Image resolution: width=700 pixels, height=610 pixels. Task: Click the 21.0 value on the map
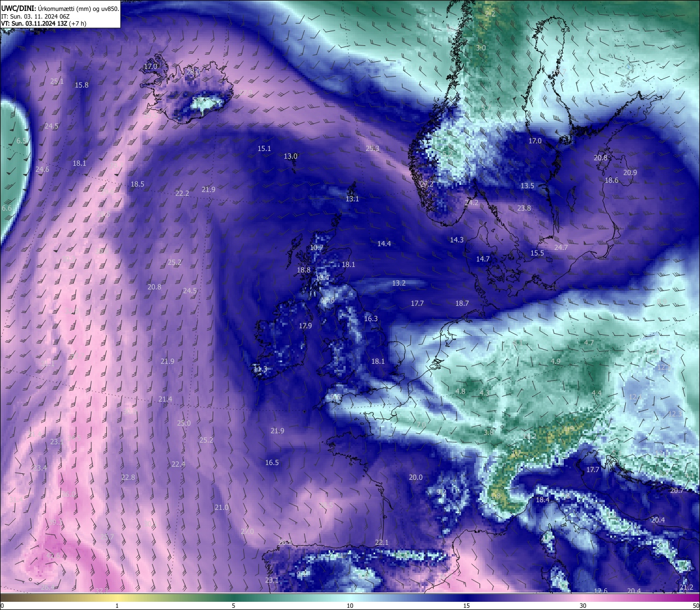tap(221, 508)
